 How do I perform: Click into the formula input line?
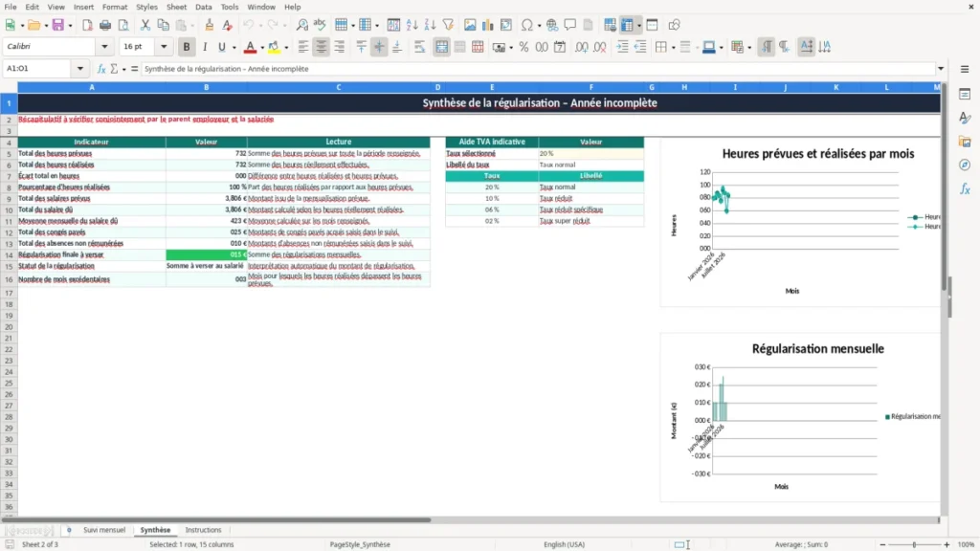pyautogui.click(x=538, y=69)
